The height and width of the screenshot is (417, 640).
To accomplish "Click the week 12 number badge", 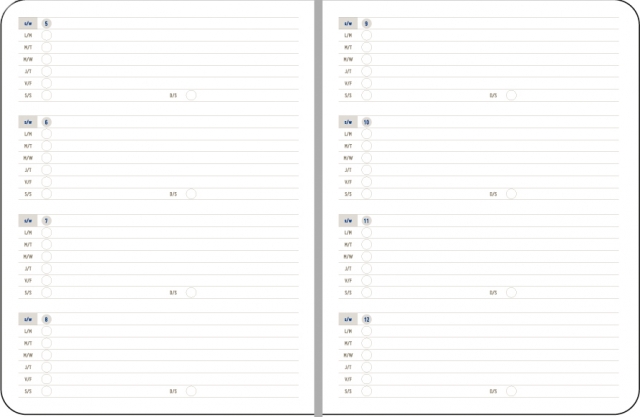I will 366,319.
